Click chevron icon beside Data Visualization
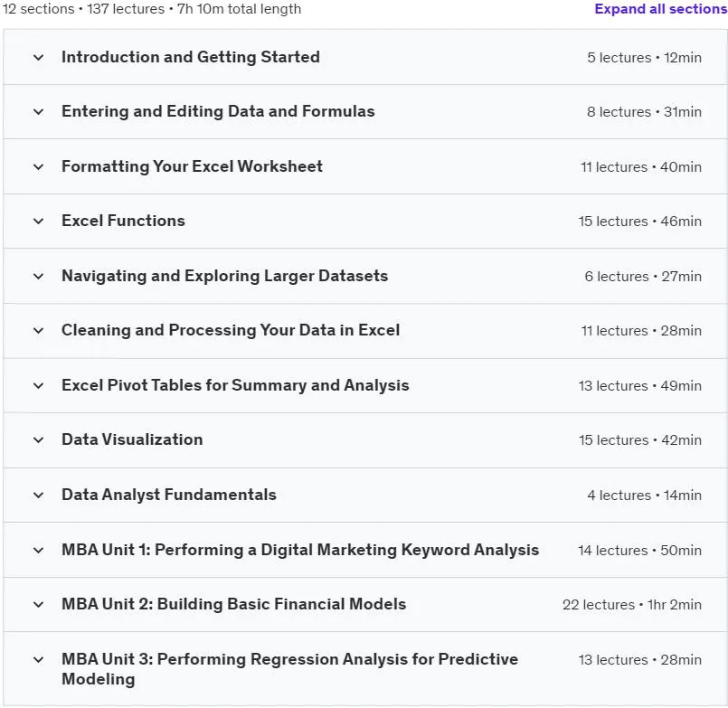728x708 pixels. (39, 439)
